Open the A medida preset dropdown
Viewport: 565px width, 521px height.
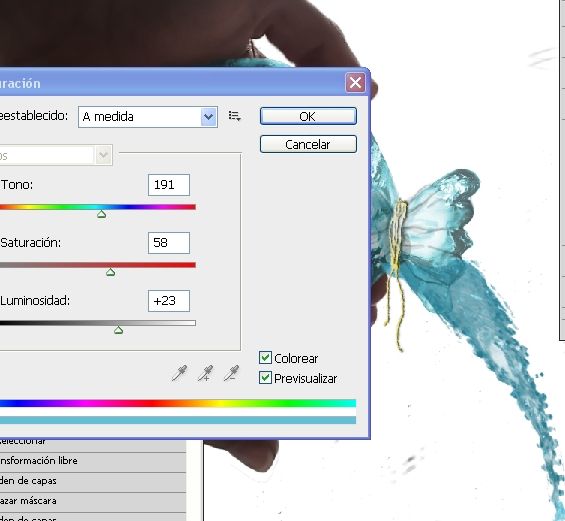coord(148,117)
